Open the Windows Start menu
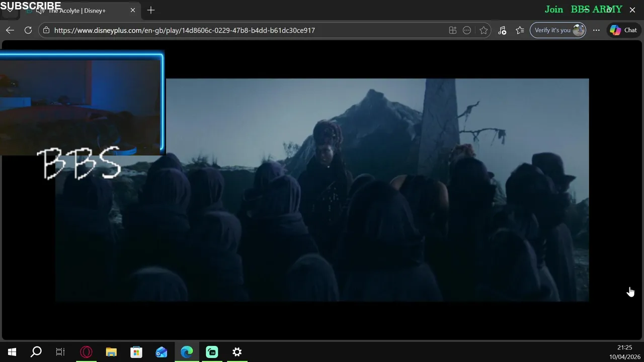The image size is (644, 362). pyautogui.click(x=12, y=352)
